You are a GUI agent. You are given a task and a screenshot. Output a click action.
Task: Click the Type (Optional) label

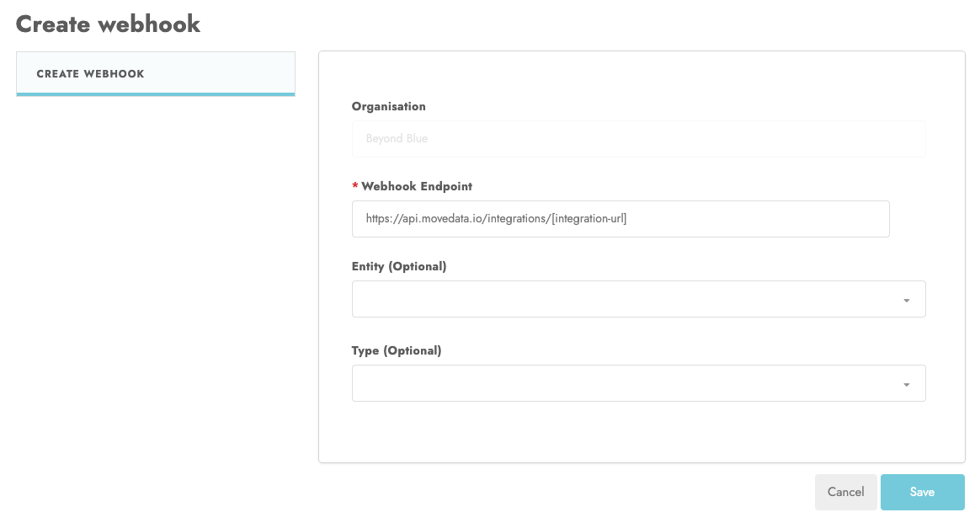396,350
